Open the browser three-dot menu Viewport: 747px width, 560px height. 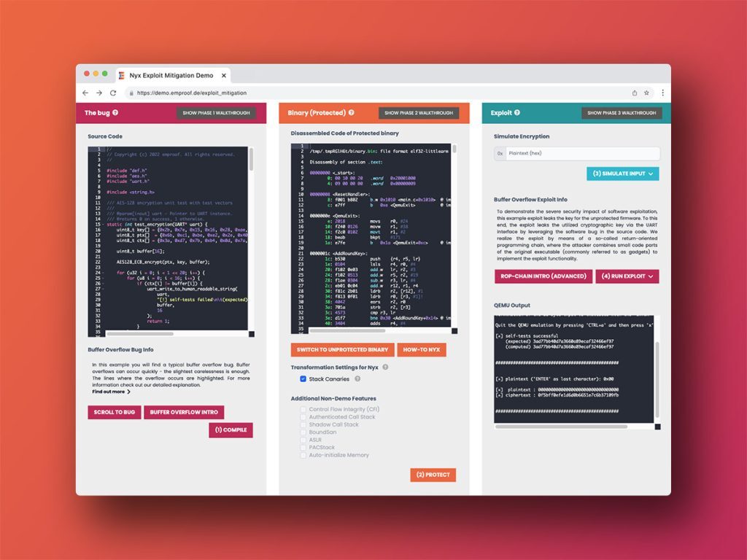coord(662,93)
